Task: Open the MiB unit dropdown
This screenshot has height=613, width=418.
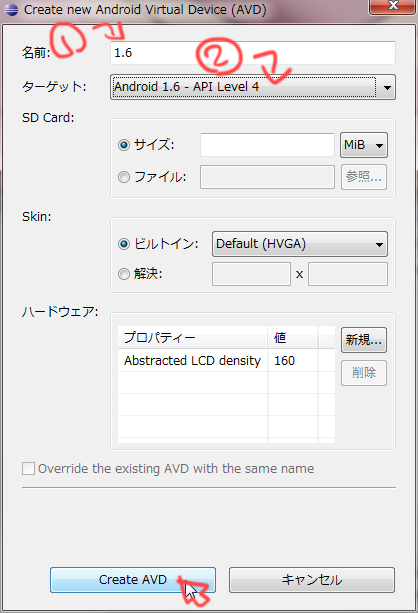Action: tap(364, 145)
